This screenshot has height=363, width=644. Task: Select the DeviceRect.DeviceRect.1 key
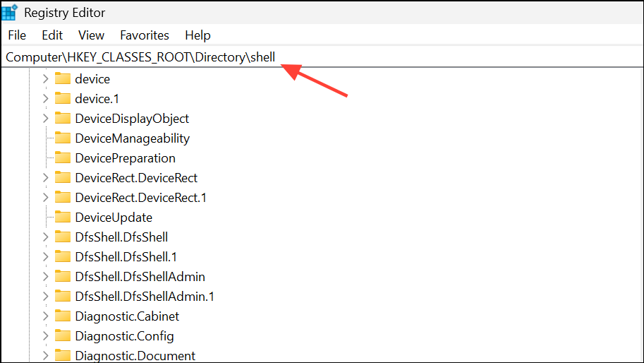(140, 198)
